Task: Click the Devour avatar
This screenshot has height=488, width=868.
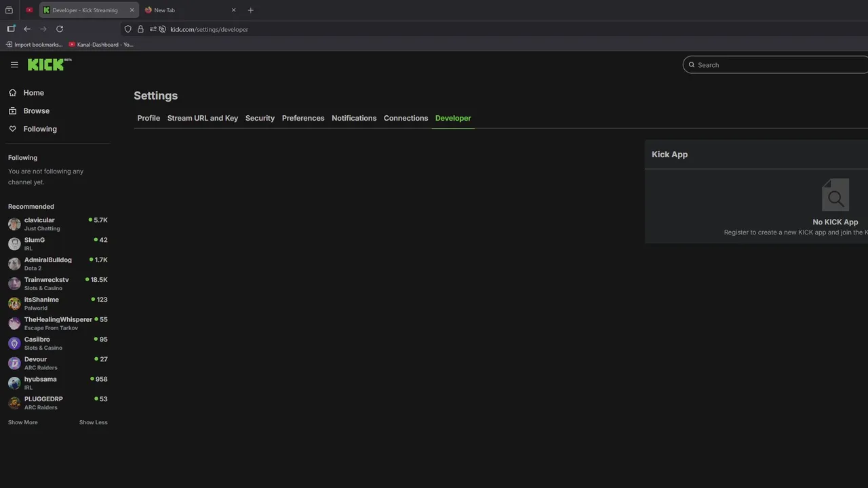Action: click(x=14, y=363)
